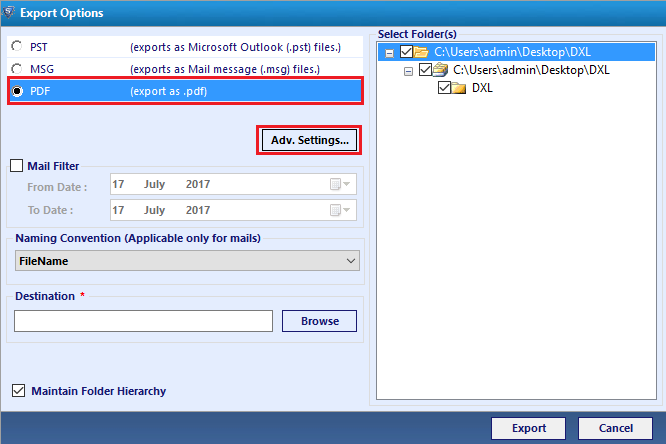Image resolution: width=666 pixels, height=444 pixels.
Task: Click the Browse button
Action: click(319, 321)
